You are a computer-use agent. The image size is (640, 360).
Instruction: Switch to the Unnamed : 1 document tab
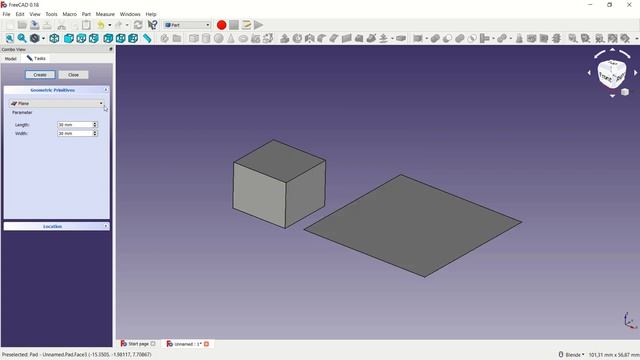(187, 344)
